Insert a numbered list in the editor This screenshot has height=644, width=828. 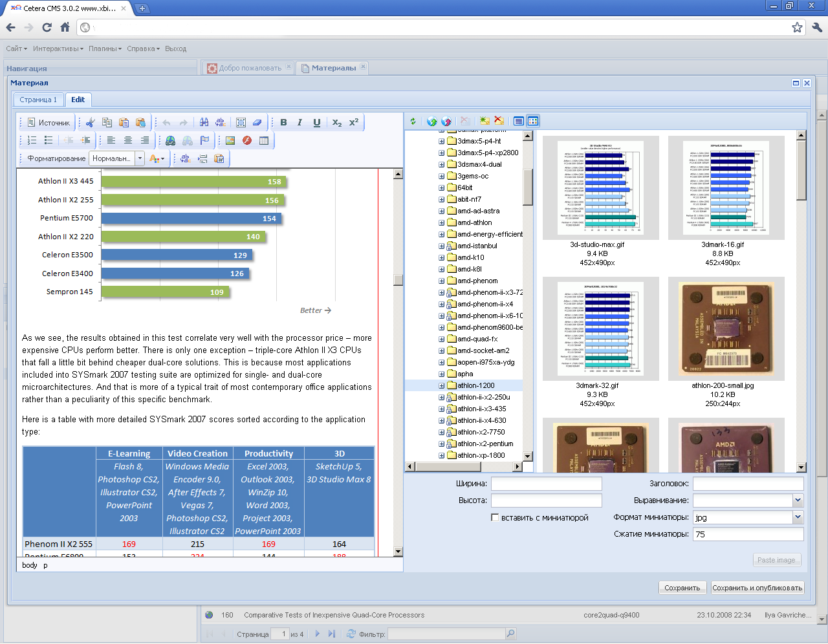[x=32, y=140]
